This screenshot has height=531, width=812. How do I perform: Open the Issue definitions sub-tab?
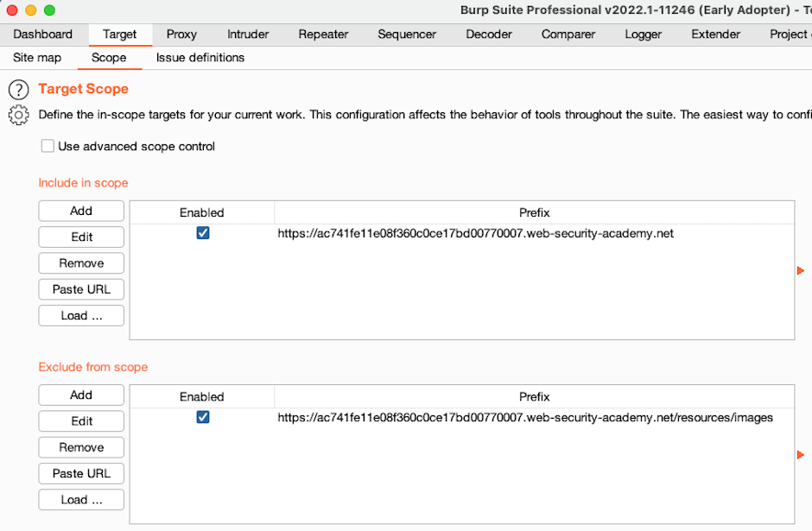[200, 58]
